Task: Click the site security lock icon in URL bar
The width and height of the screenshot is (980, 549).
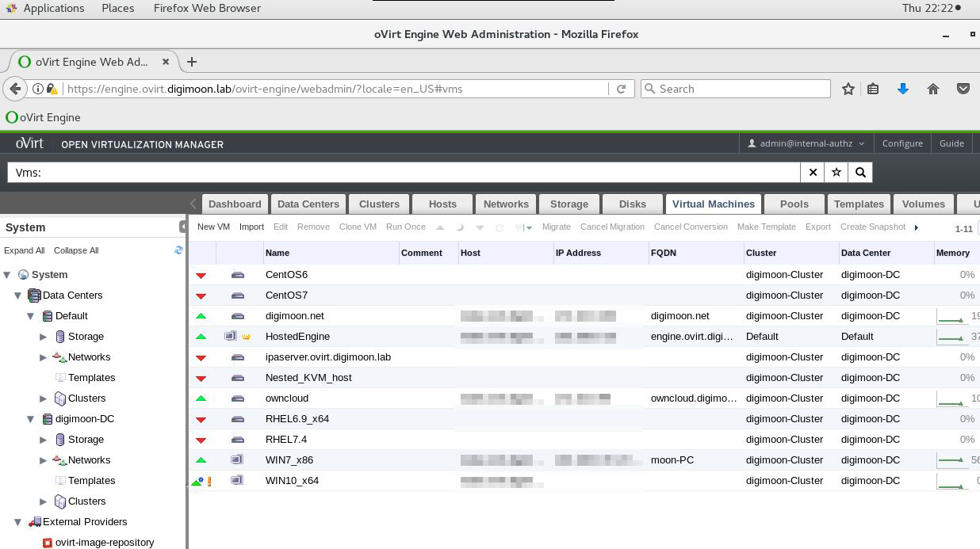Action: point(52,89)
